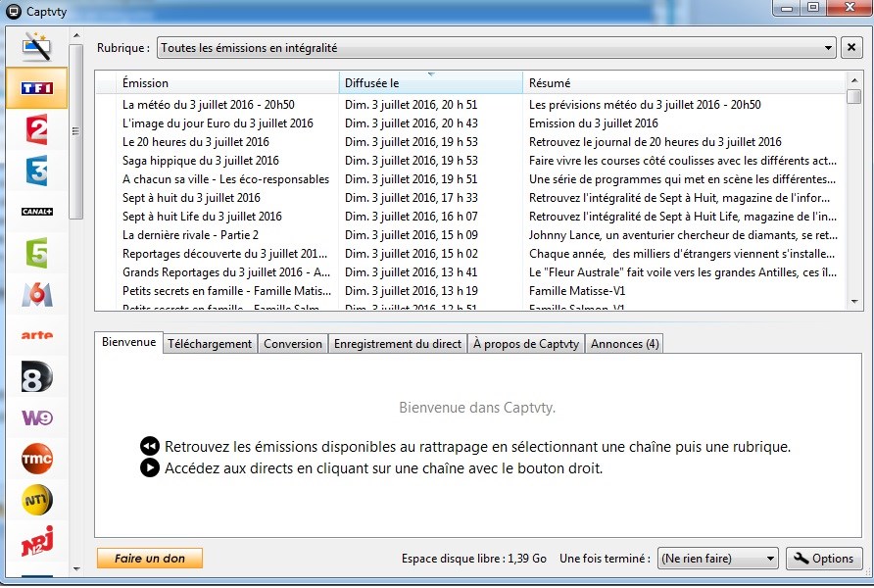
Task: Select the France 3 channel
Action: point(37,170)
